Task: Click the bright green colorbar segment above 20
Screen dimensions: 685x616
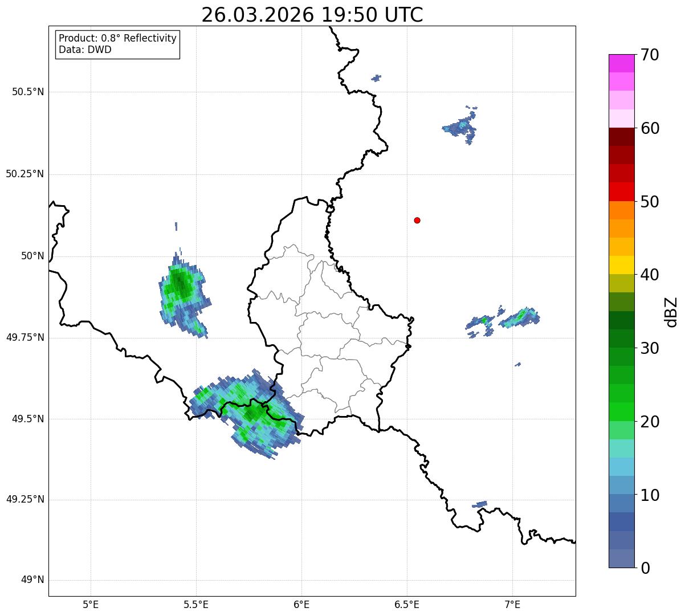Action: point(622,412)
